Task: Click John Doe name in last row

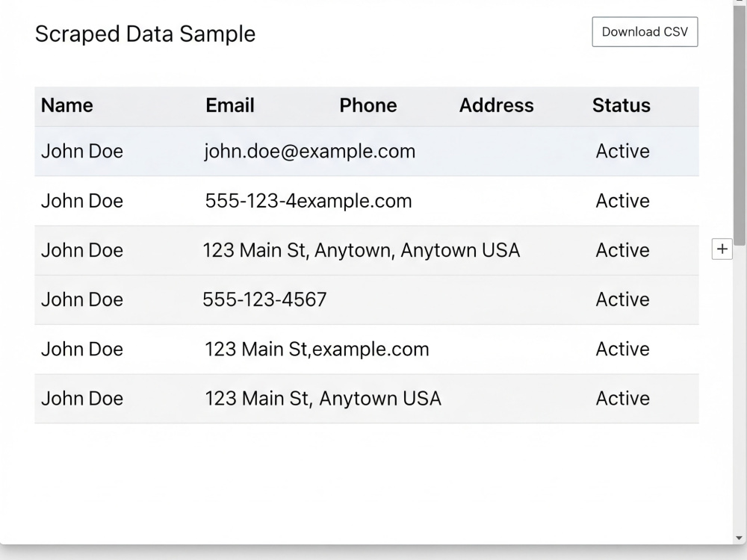Action: click(82, 399)
